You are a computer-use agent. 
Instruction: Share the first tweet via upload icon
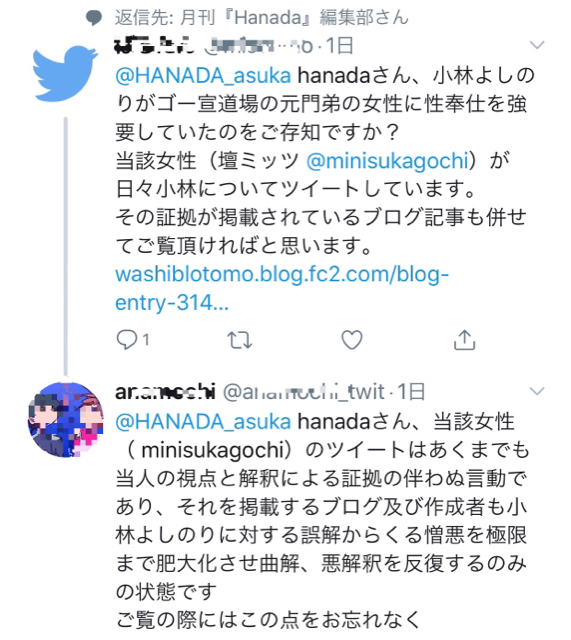click(464, 340)
